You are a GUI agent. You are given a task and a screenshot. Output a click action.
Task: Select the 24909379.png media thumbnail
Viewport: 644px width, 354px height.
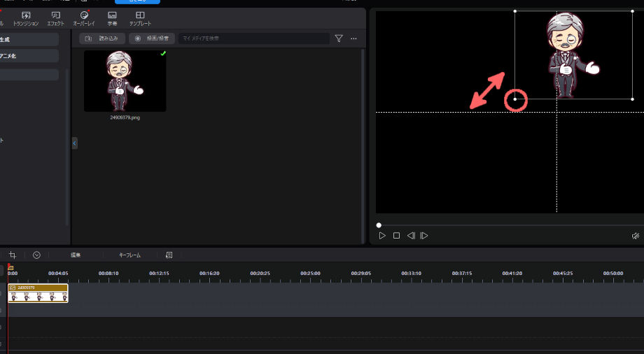125,81
